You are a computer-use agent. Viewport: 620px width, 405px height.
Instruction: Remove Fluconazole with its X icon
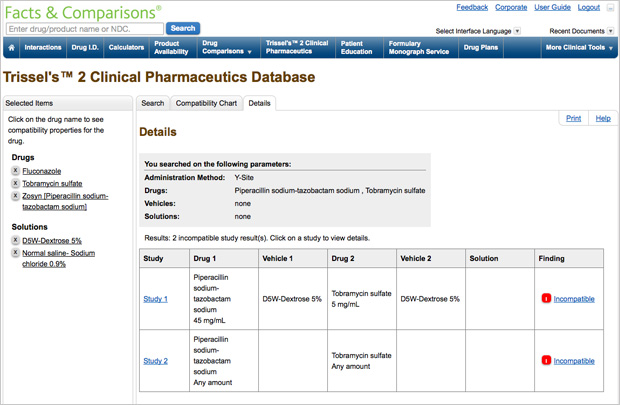(15, 170)
